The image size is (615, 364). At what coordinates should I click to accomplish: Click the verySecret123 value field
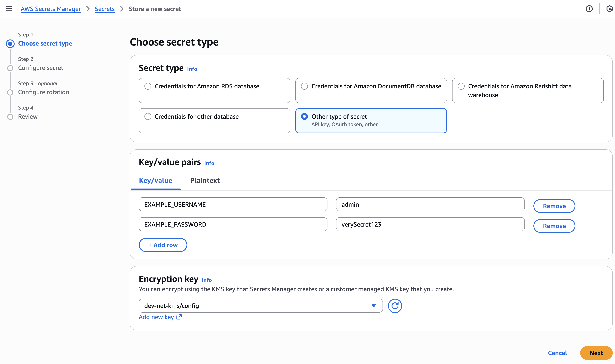(x=430, y=224)
